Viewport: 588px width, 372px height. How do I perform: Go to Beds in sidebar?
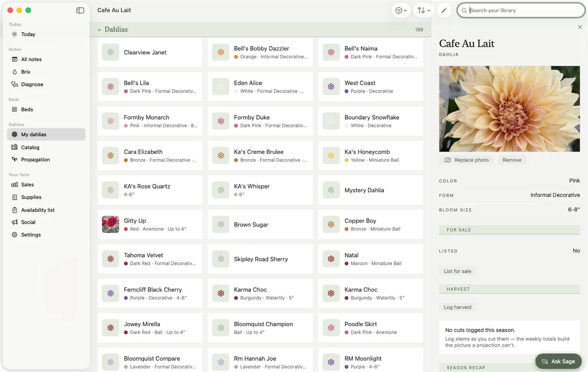pos(46,110)
